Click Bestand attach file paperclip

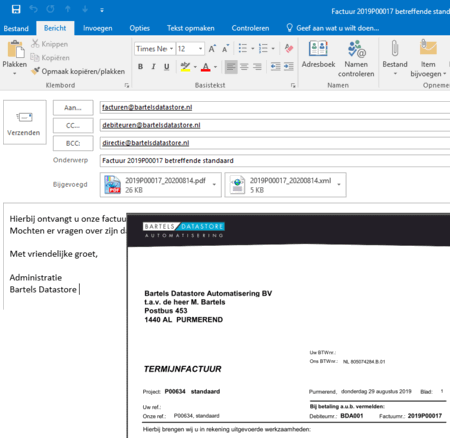pos(395,49)
